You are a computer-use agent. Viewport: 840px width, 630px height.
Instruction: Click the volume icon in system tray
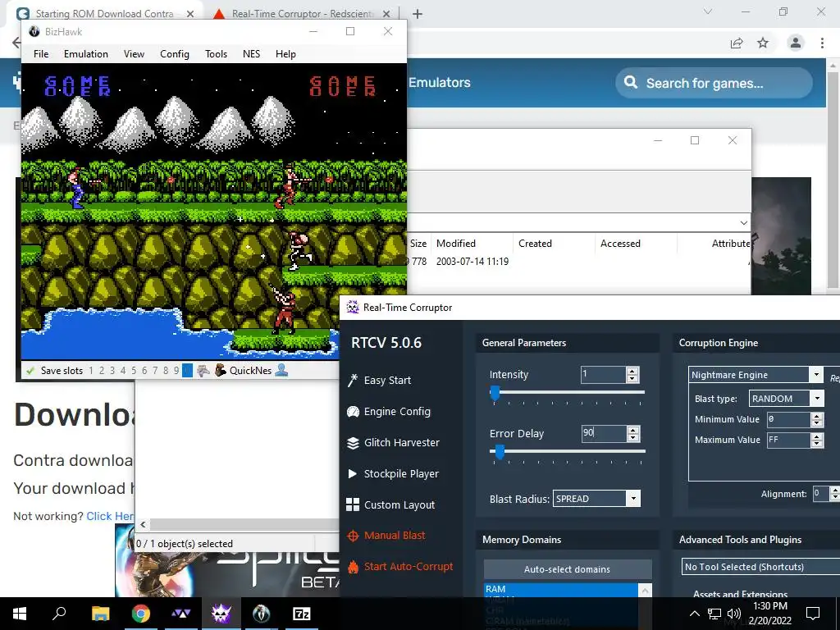(734, 614)
